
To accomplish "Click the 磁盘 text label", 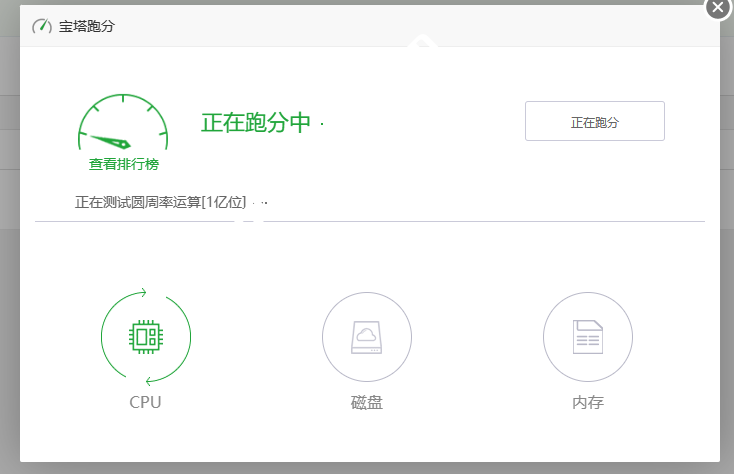I will (366, 403).
